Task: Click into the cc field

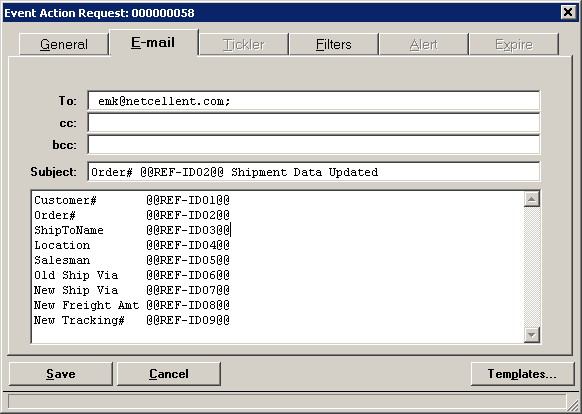Action: [x=314, y=123]
